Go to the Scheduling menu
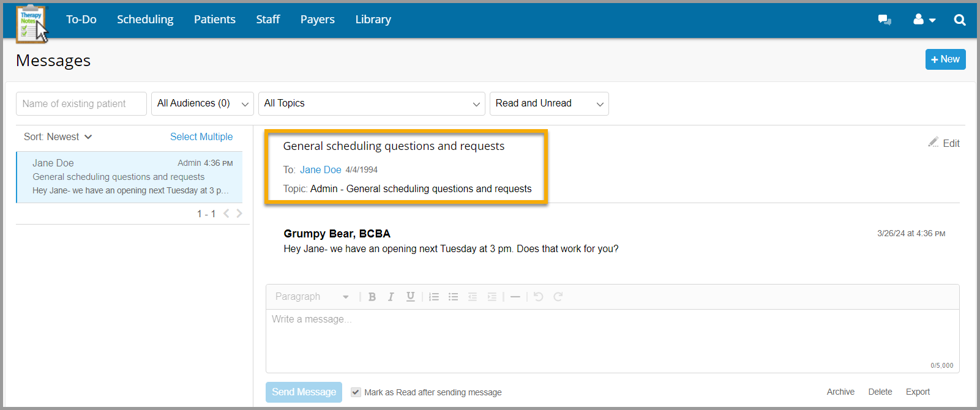Image resolution: width=980 pixels, height=410 pixels. tap(145, 20)
